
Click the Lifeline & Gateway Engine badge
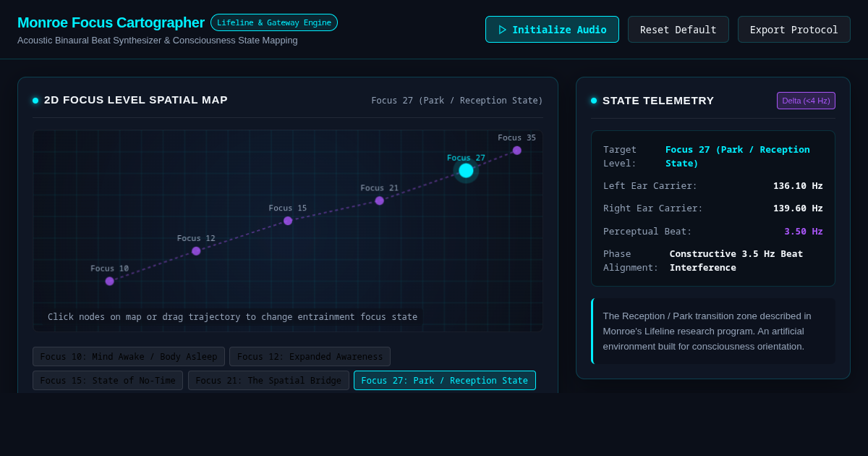coord(274,22)
